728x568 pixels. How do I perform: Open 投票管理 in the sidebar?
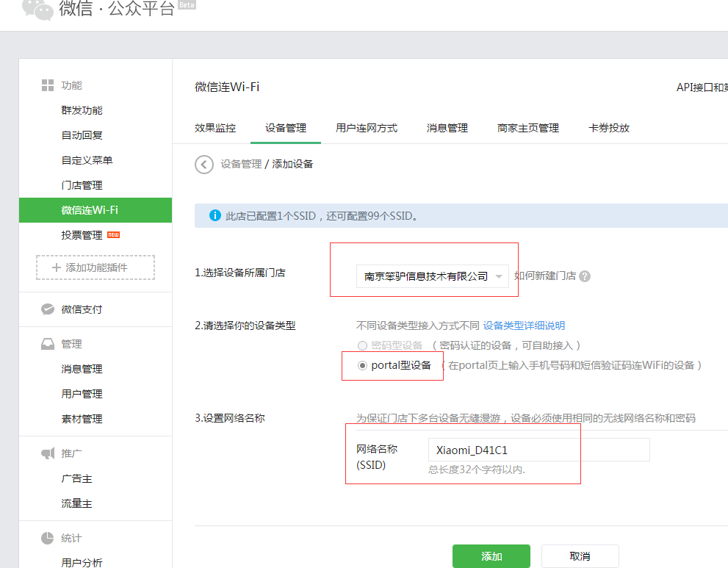coord(82,235)
